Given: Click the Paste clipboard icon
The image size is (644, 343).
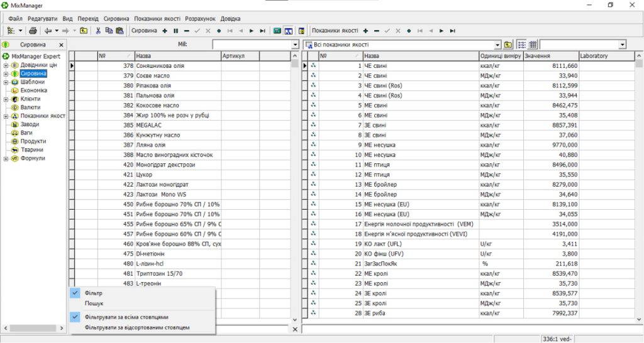Looking at the screenshot, I should pyautogui.click(x=119, y=31).
